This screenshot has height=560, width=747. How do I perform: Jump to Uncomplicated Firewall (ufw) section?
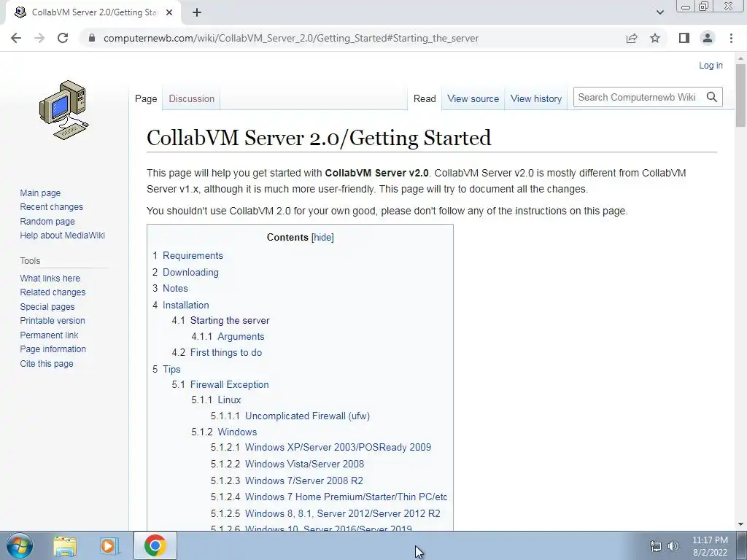tap(290, 416)
